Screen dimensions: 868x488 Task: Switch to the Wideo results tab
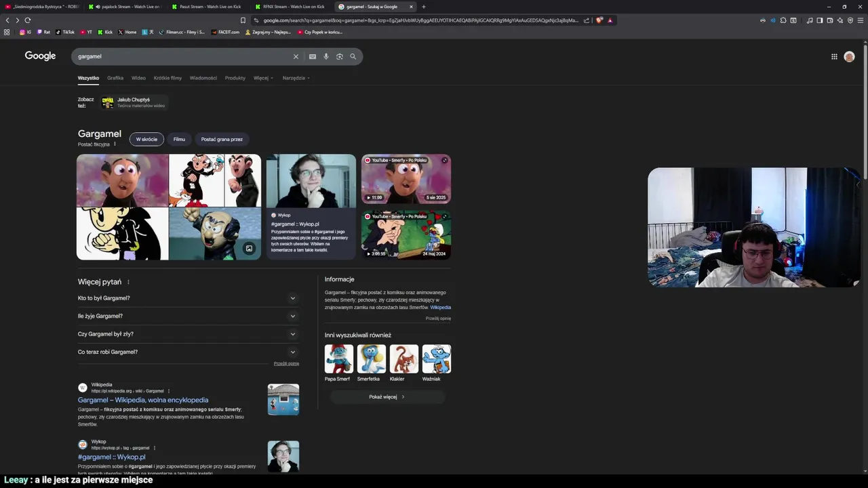(138, 78)
